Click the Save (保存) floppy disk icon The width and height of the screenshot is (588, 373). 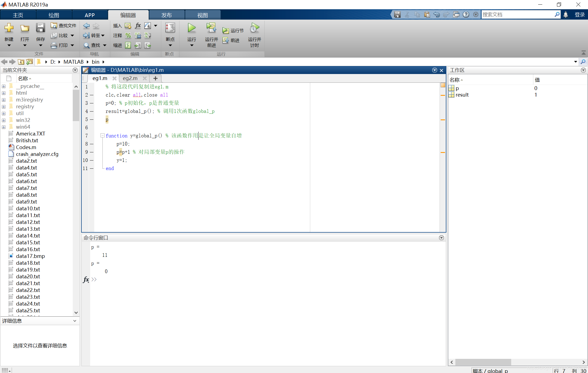coord(40,28)
